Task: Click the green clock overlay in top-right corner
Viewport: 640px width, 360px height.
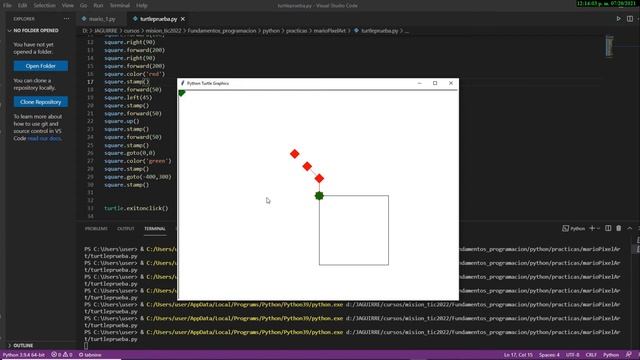Action: [x=606, y=3]
